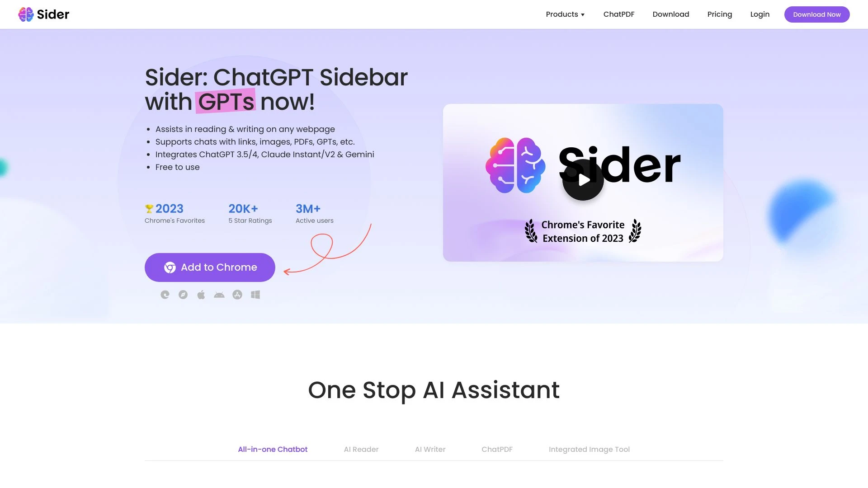
Task: Click the Pricing navigation menu item
Action: (720, 14)
